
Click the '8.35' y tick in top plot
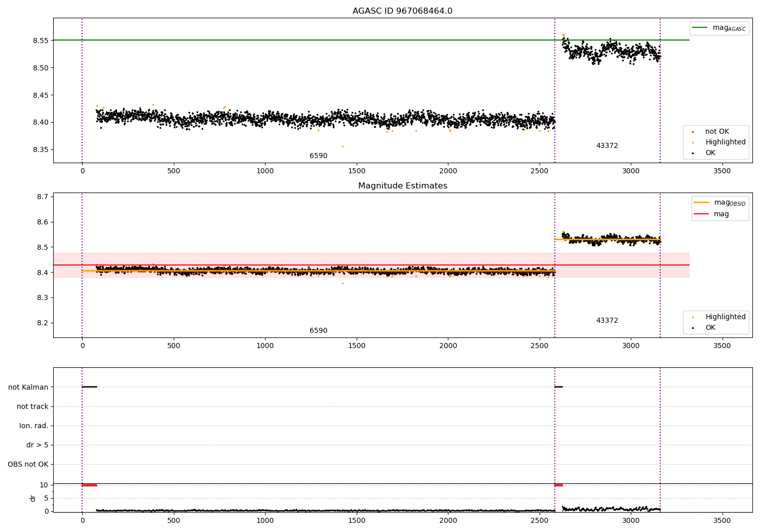pos(41,150)
